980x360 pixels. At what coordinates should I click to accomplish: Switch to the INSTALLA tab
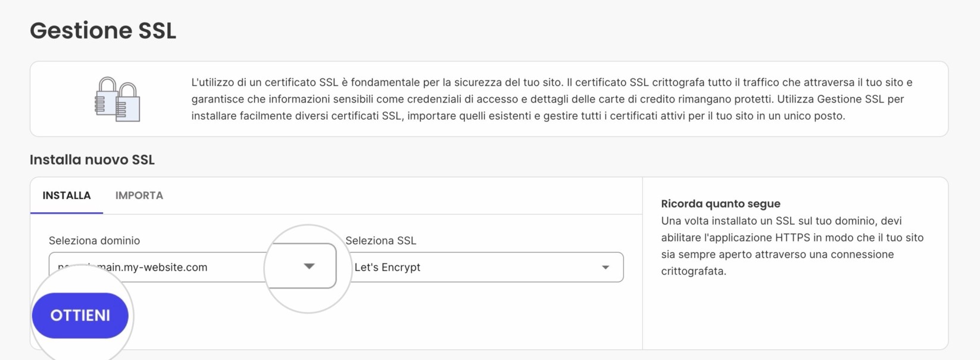pyautogui.click(x=67, y=195)
